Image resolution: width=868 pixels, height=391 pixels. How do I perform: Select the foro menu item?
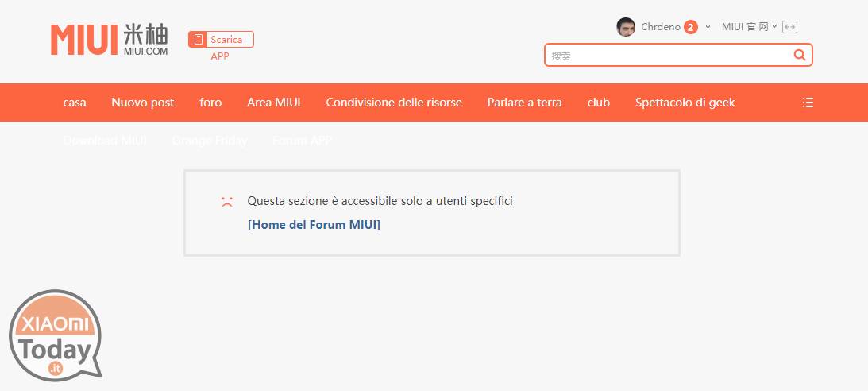pos(210,103)
